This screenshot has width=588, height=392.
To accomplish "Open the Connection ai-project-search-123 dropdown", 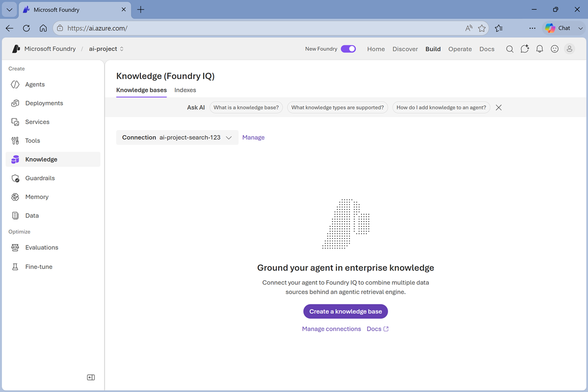I will [x=177, y=138].
